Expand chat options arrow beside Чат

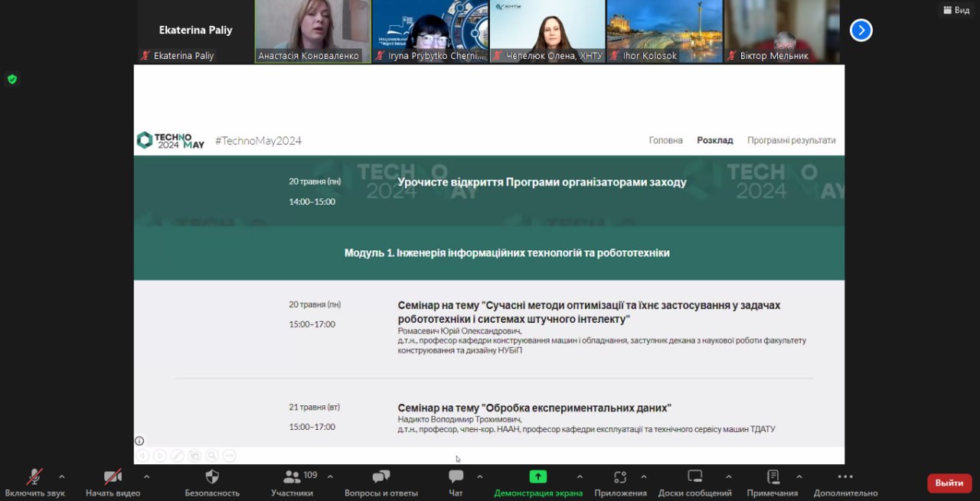pos(479,476)
